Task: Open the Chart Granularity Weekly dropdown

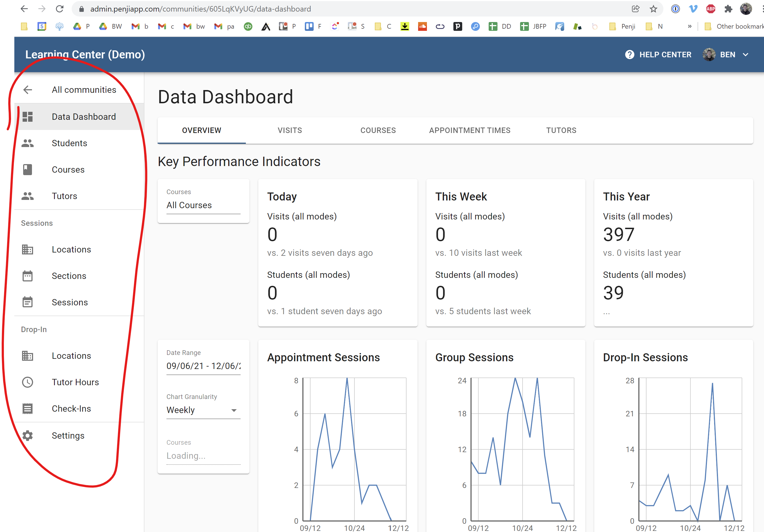Action: click(x=203, y=410)
